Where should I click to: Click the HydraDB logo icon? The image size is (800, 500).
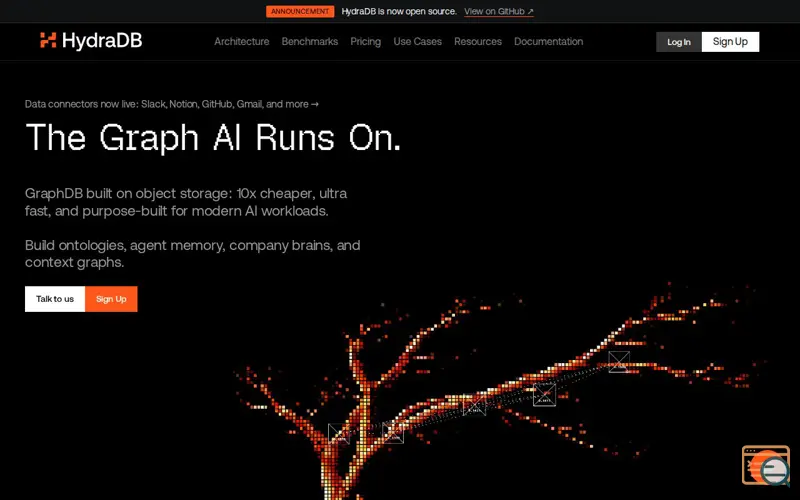coord(48,40)
